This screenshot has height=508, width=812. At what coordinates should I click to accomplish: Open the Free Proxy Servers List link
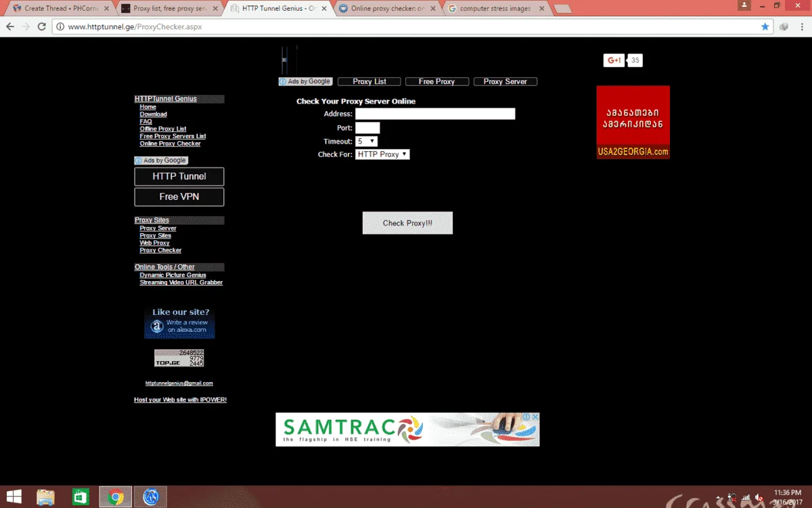pyautogui.click(x=173, y=136)
